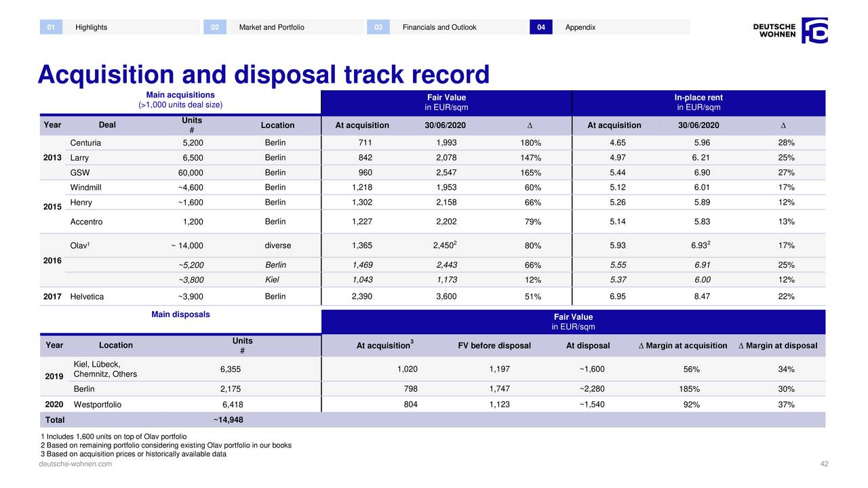Click the '180%' fair value change for Centuria
Image resolution: width=868 pixels, height=488 pixels.
pos(530,143)
